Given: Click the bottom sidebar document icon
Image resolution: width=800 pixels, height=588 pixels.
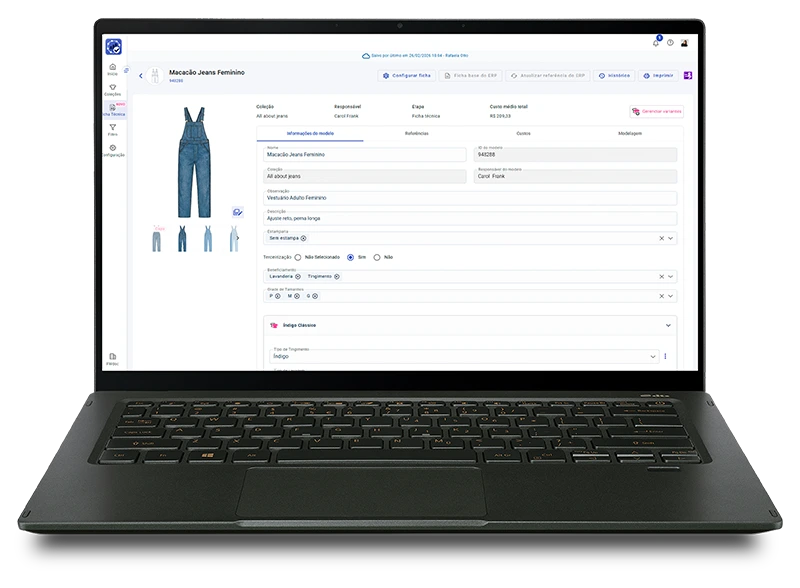Looking at the screenshot, I should 113,358.
